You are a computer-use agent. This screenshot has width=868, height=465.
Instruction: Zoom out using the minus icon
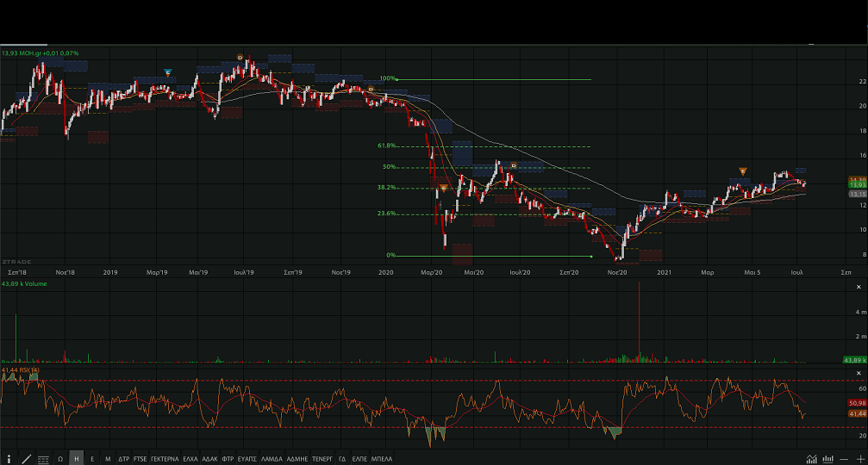(845, 459)
